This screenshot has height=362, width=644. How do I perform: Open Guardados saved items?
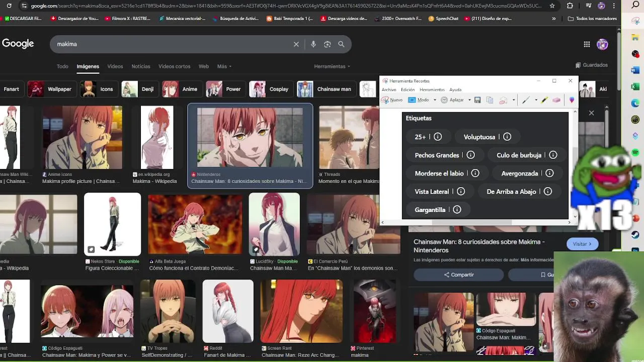coord(591,65)
